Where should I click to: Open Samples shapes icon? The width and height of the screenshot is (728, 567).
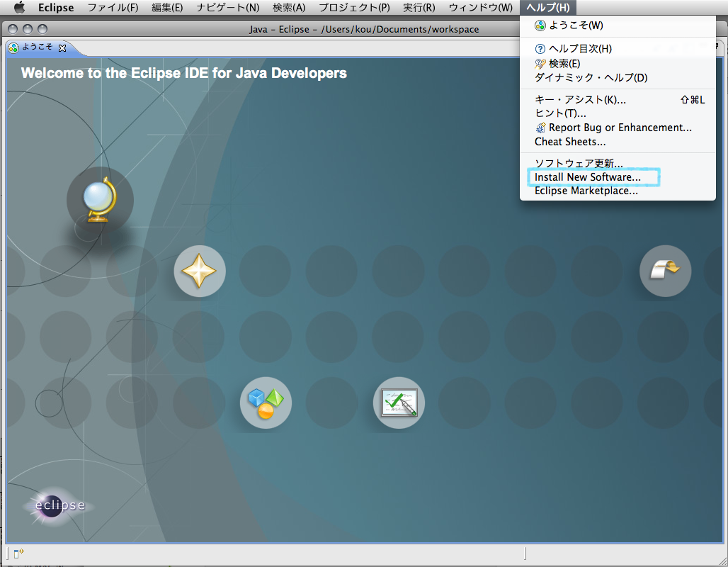coord(266,403)
